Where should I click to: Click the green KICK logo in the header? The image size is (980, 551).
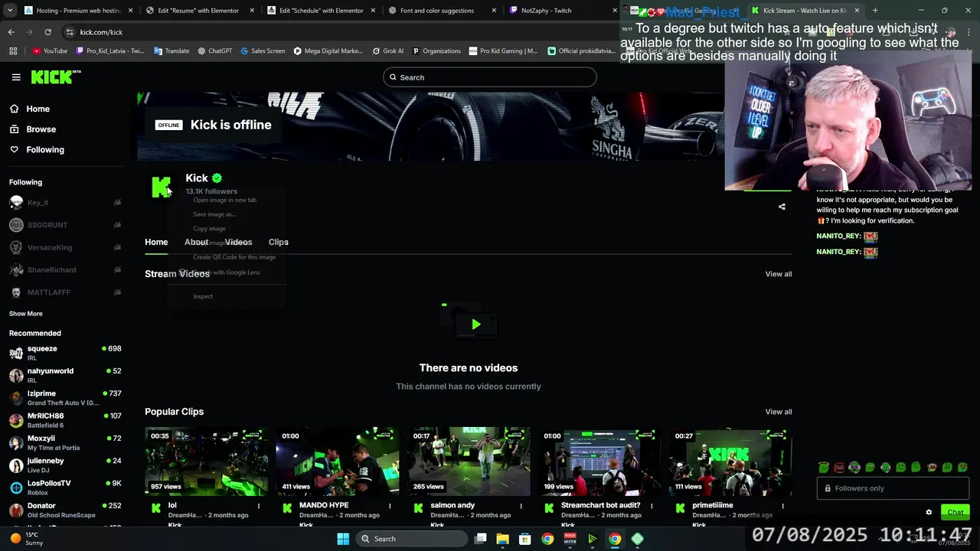coord(55,77)
